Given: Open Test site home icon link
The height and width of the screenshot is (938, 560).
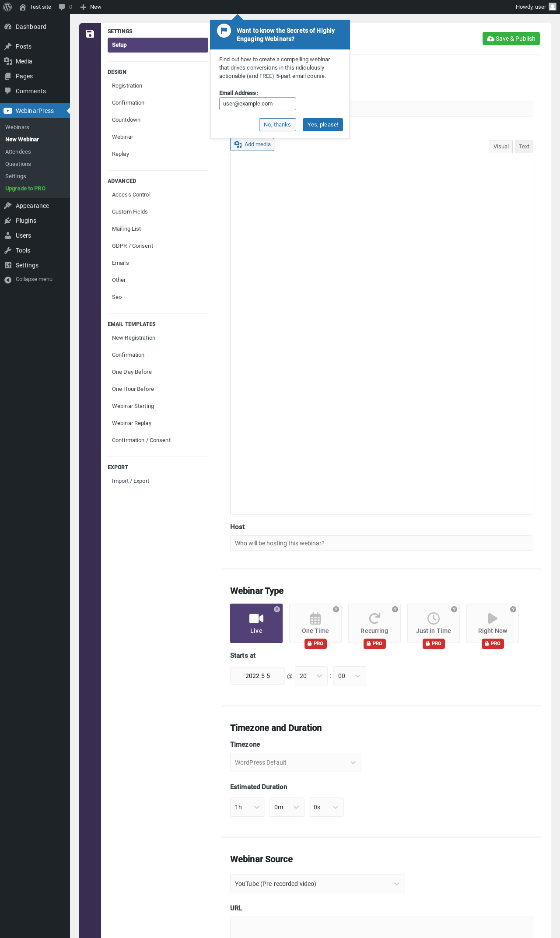Looking at the screenshot, I should [23, 7].
